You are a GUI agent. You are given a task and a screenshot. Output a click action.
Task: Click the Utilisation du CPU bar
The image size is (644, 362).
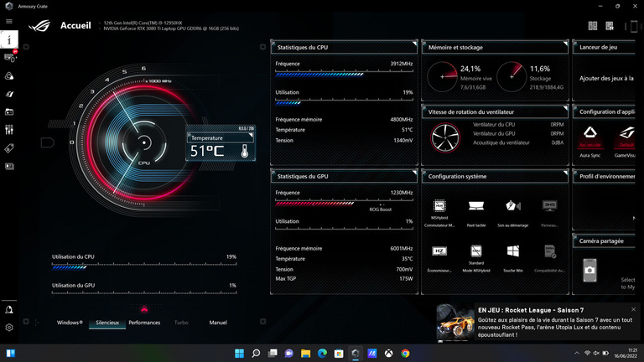click(x=144, y=267)
